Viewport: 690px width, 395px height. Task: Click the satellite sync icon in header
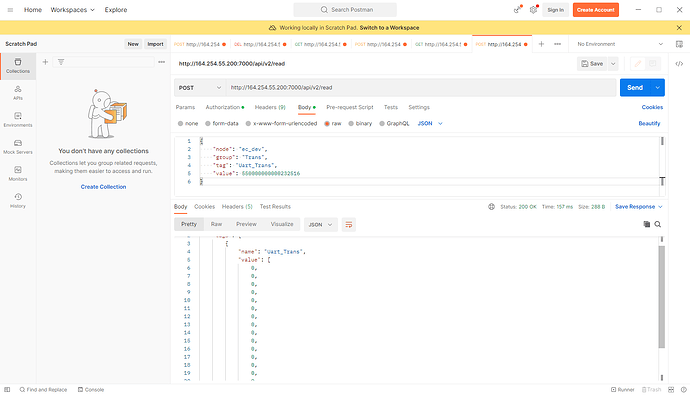click(518, 10)
